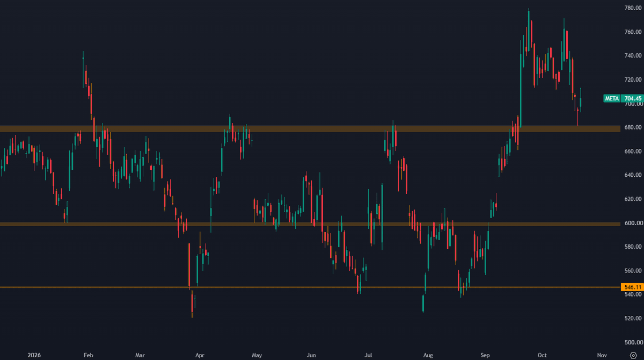Click the 760.00 price axis label

coord(634,32)
